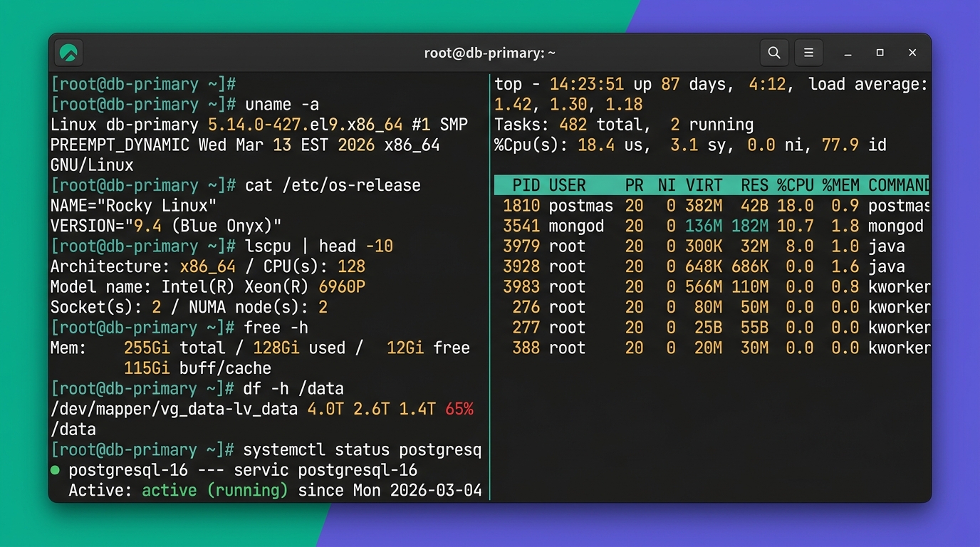980x547 pixels.
Task: Click the lscpu | head -10 command
Action: point(318,246)
